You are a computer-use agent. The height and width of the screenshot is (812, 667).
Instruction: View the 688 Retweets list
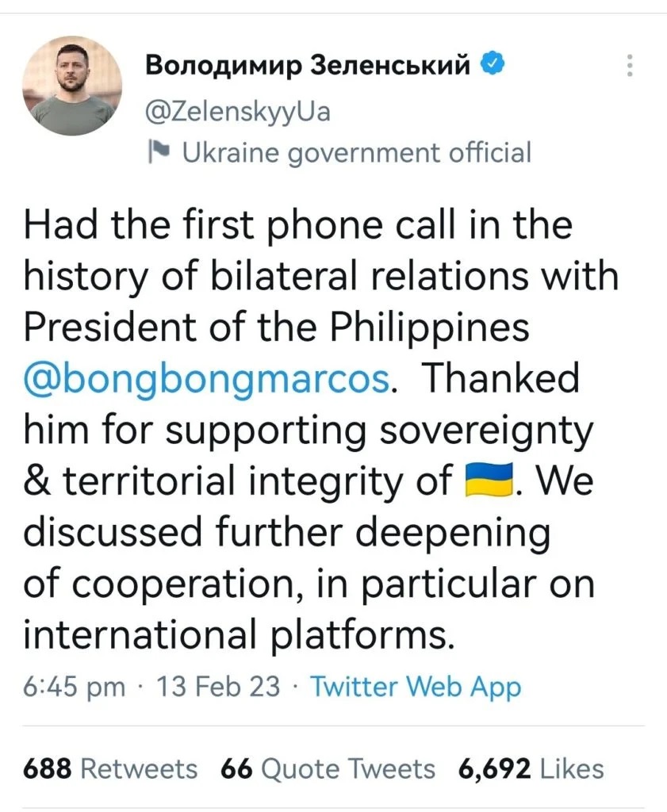tap(110, 768)
